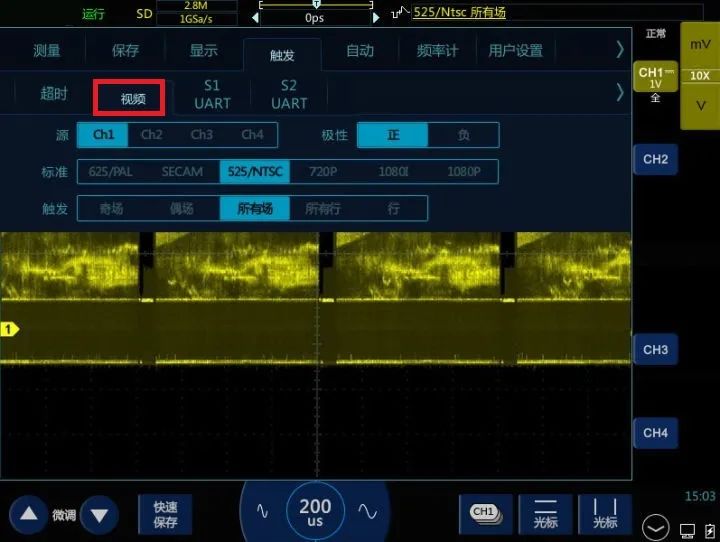This screenshot has height=542, width=720.
Task: Tap the 运行 run status indicator
Action: [93, 14]
